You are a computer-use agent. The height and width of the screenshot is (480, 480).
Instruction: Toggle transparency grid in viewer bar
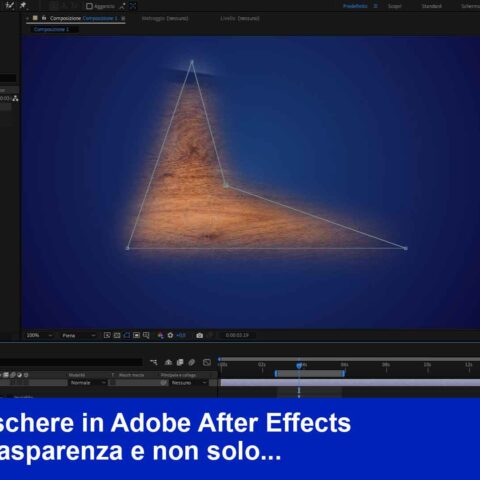(x=117, y=335)
